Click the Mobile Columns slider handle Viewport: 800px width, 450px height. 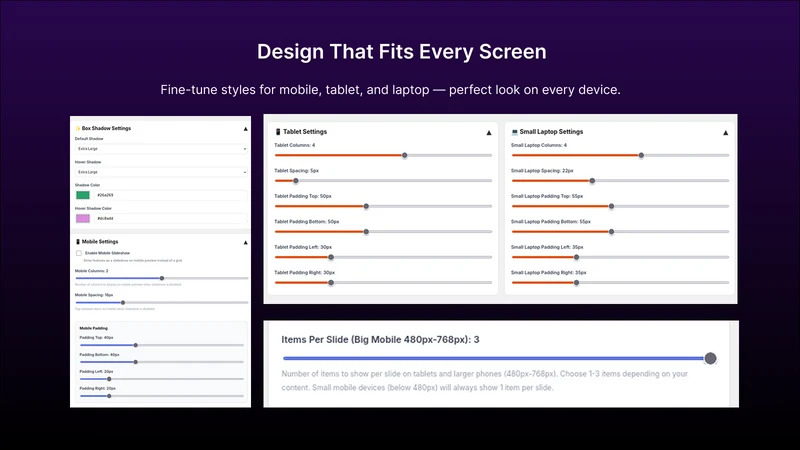tap(162, 278)
